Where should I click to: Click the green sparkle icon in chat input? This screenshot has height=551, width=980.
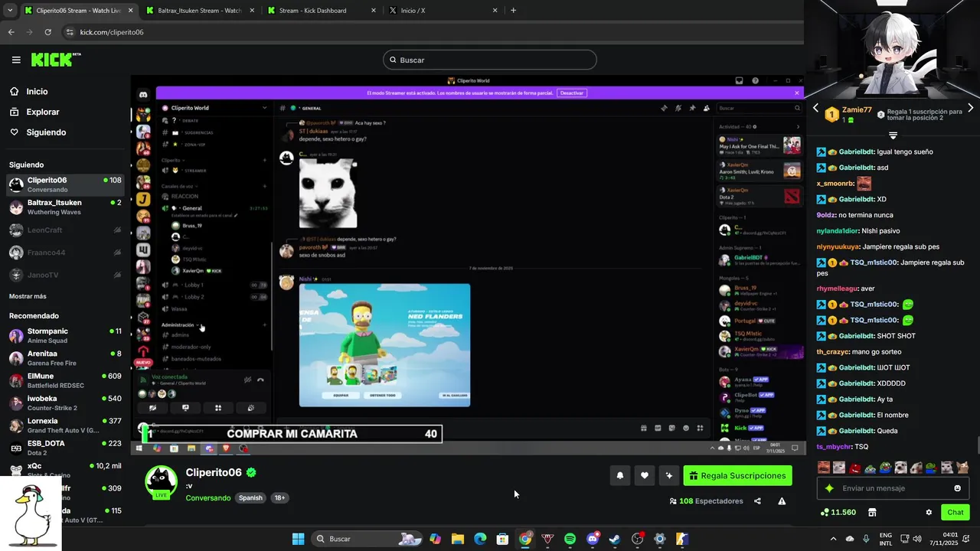[x=829, y=488]
